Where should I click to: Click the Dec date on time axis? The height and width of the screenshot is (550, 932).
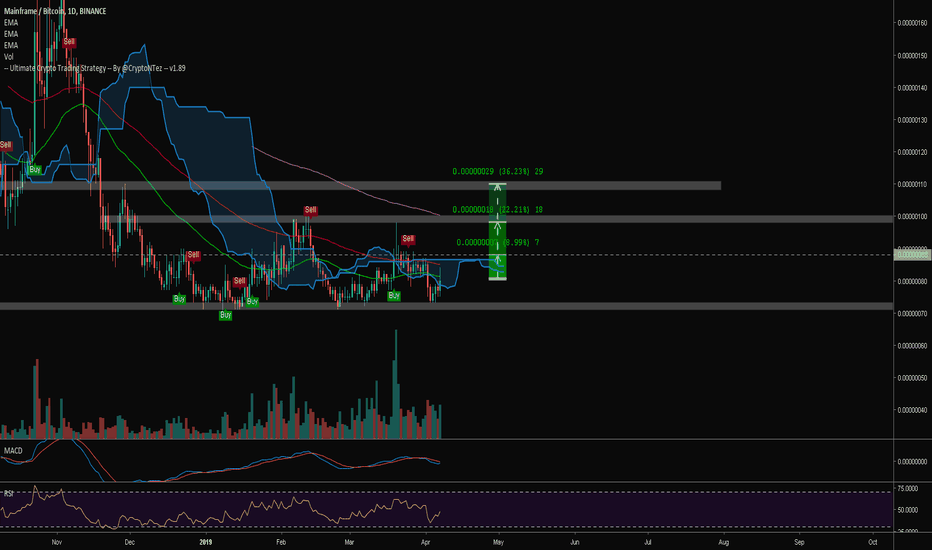point(130,542)
